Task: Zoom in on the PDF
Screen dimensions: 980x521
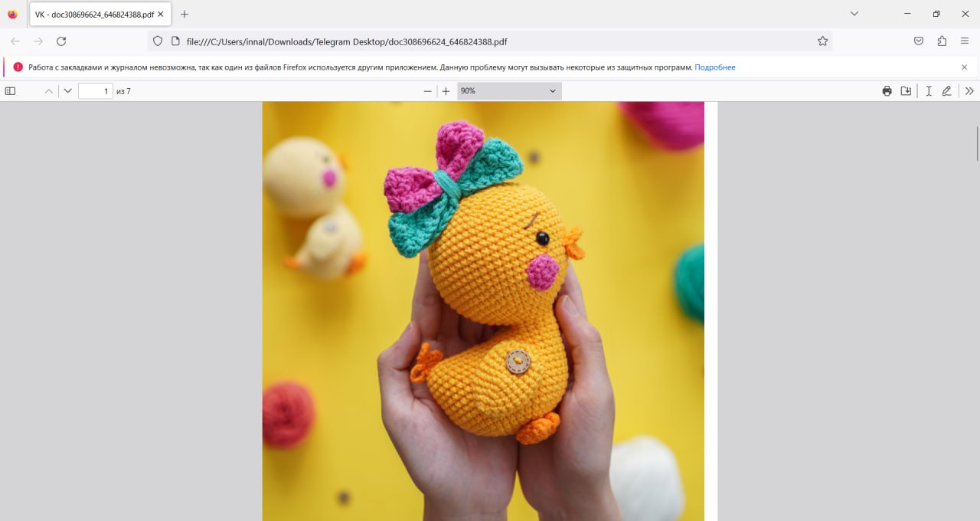Action: pos(446,91)
